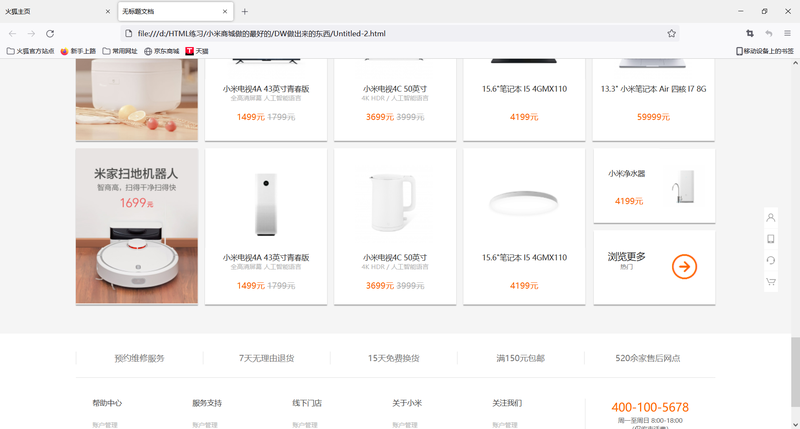This screenshot has width=800, height=429.
Task: Click the 1699元 robot vacuum price
Action: [137, 203]
